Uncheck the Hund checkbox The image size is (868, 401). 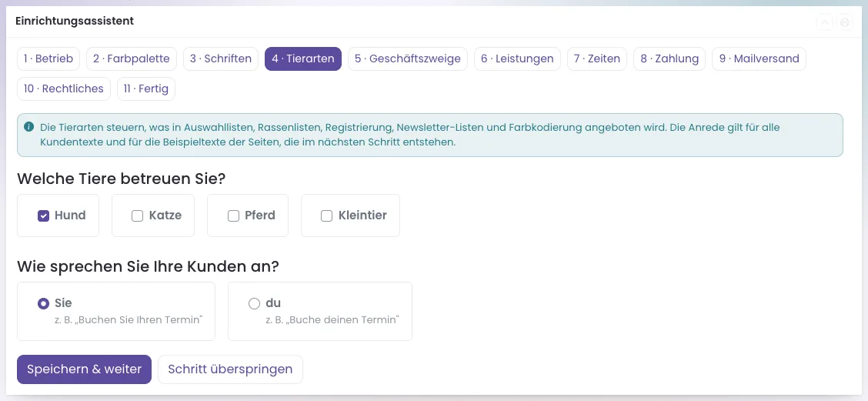[44, 216]
